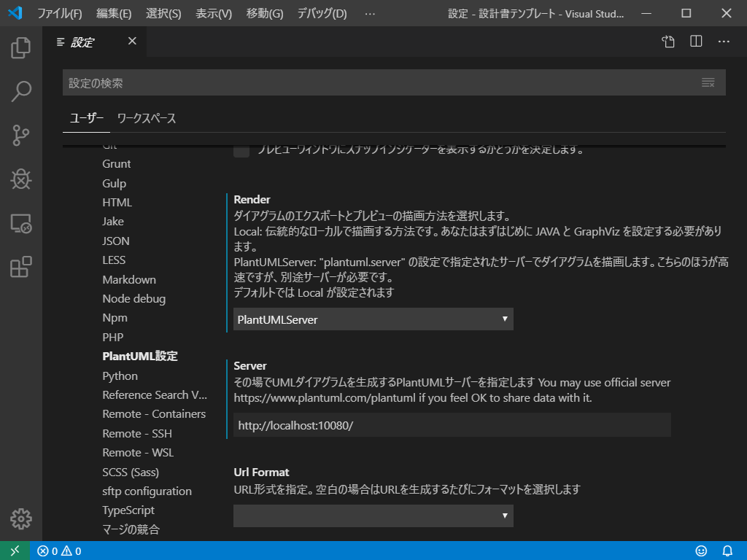Switch to the ユーザー settings tab
747x560 pixels.
coord(86,118)
